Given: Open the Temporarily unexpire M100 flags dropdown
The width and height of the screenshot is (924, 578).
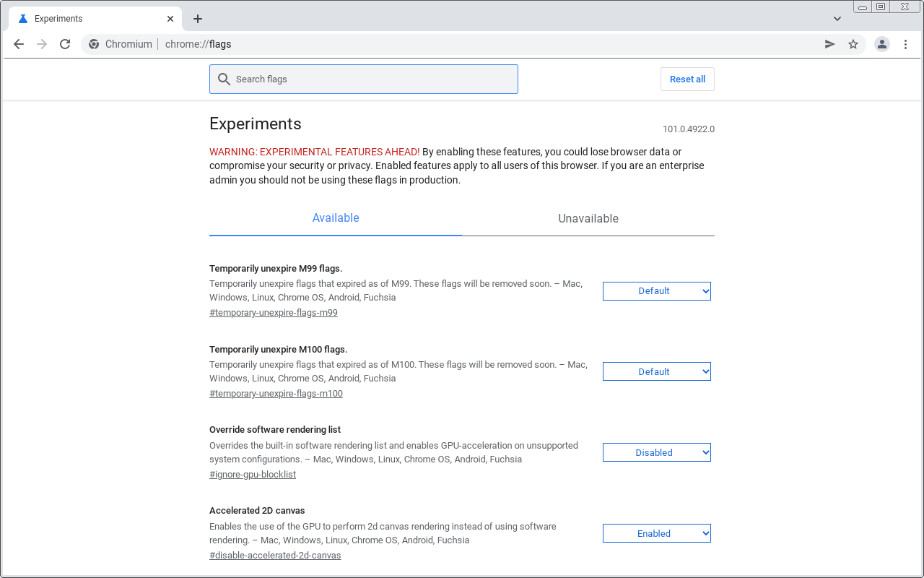Looking at the screenshot, I should click(x=656, y=371).
